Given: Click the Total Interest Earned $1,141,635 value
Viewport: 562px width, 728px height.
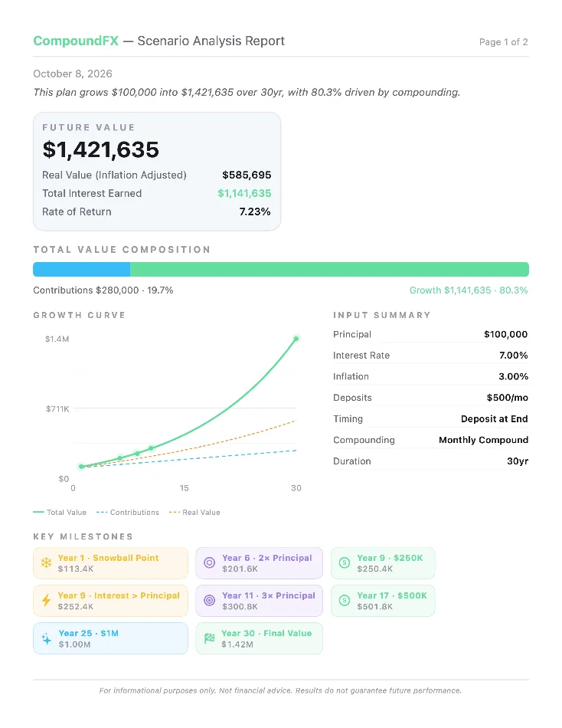Looking at the screenshot, I should (x=244, y=194).
